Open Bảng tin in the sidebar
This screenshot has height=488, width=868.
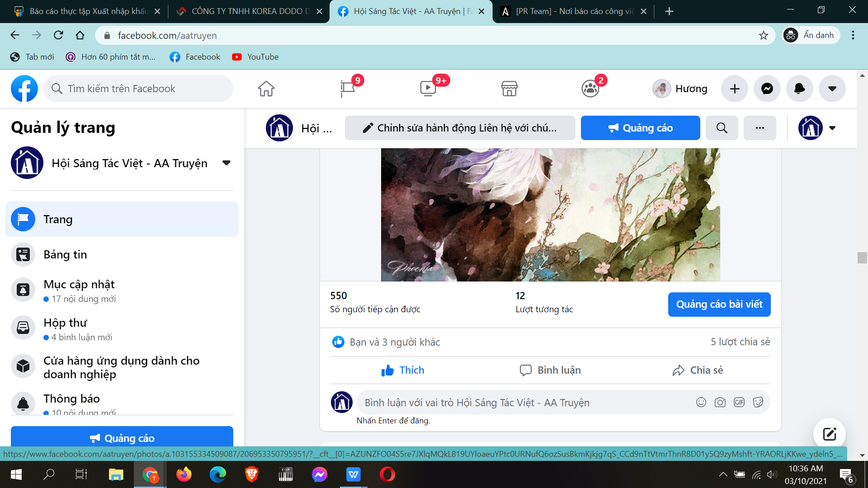click(122, 254)
